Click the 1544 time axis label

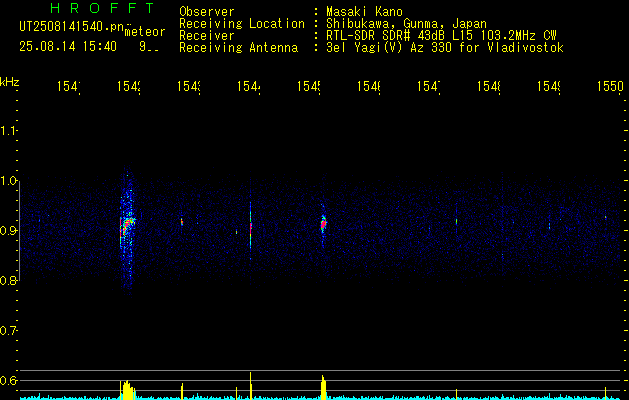click(x=249, y=86)
